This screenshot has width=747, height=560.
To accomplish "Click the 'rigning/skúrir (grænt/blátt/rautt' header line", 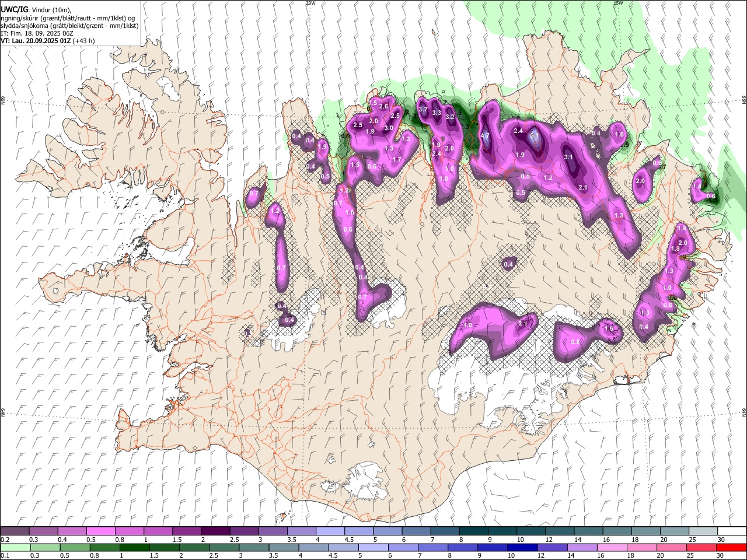I will coord(68,18).
